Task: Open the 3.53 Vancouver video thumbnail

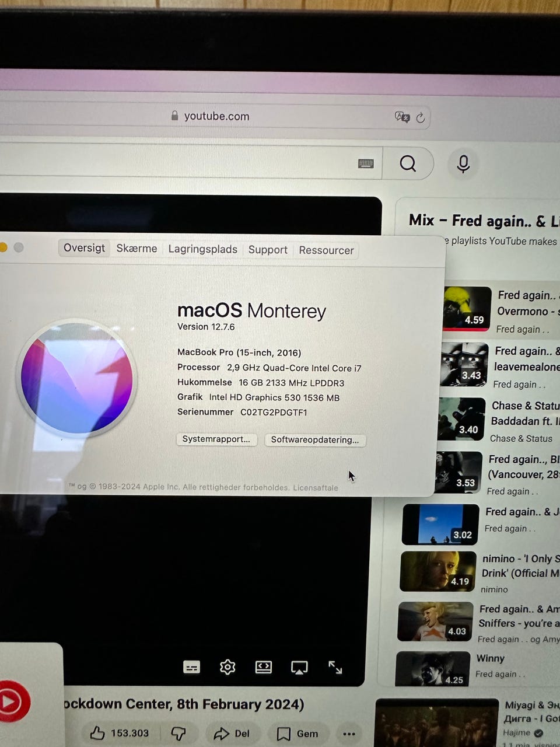Action: click(459, 472)
